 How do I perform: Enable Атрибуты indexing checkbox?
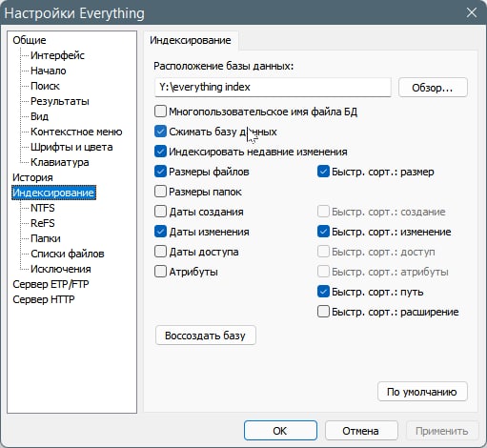[x=160, y=272]
